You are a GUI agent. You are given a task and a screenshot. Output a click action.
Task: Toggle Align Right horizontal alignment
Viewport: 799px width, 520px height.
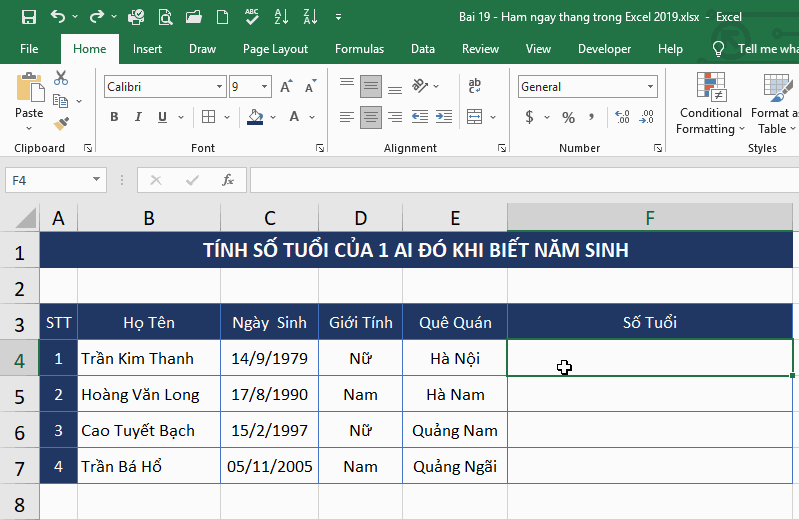[395, 117]
